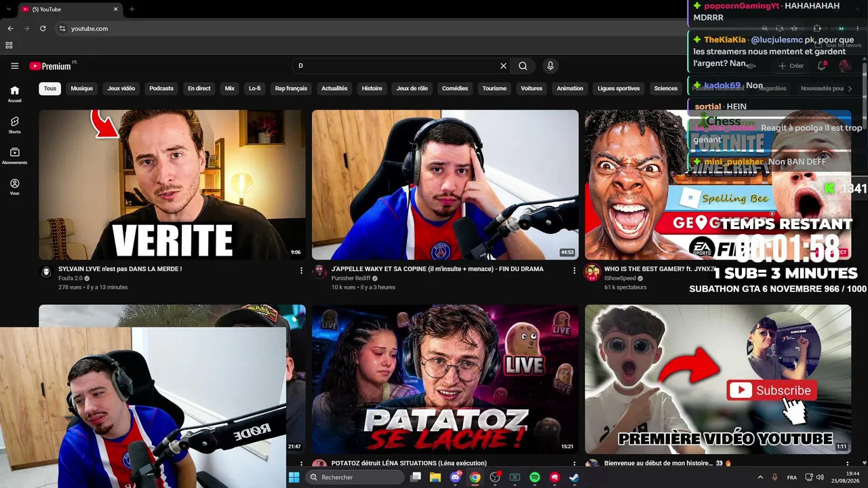Viewport: 868px width, 488px height.
Task: Open the YouTube guide hamburger menu
Action: [x=14, y=66]
